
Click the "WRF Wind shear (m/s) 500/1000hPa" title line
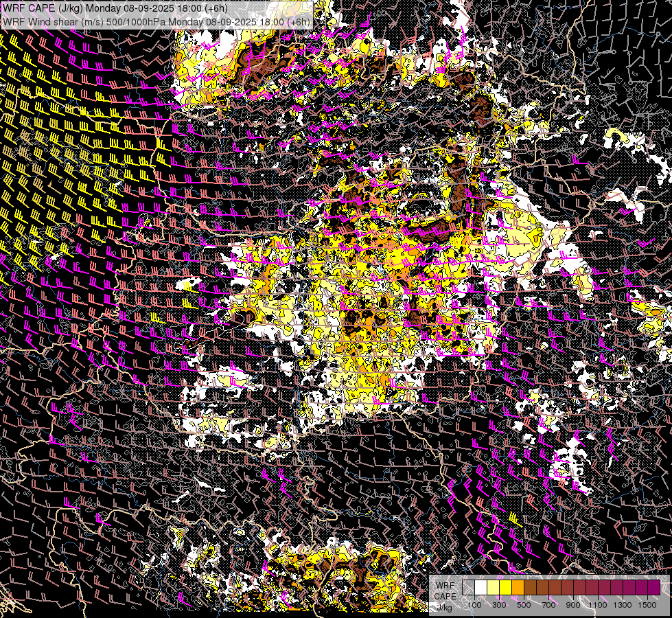(157, 22)
